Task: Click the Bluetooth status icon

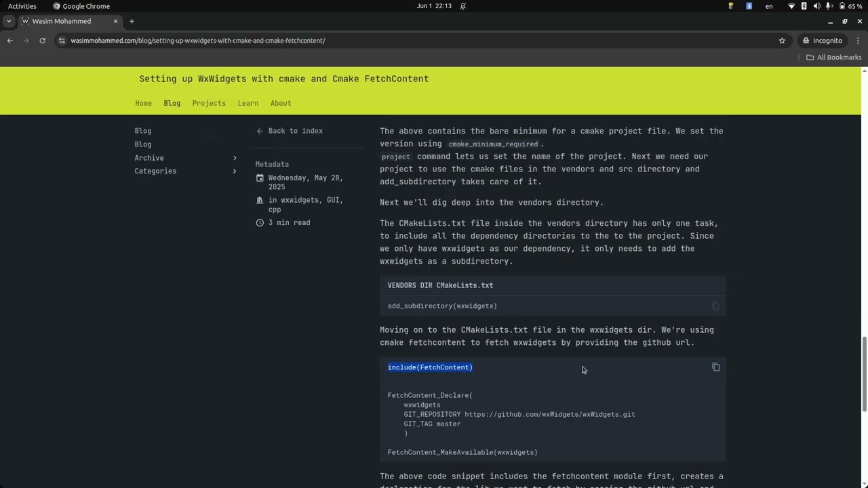Action: click(x=804, y=6)
